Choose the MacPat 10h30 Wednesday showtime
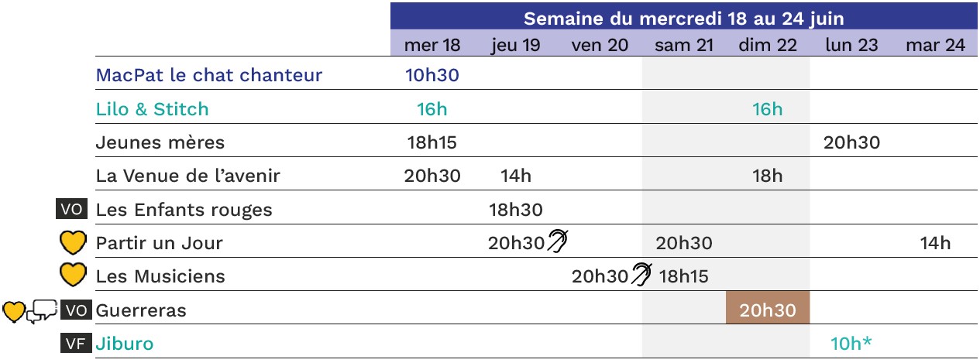 432,76
